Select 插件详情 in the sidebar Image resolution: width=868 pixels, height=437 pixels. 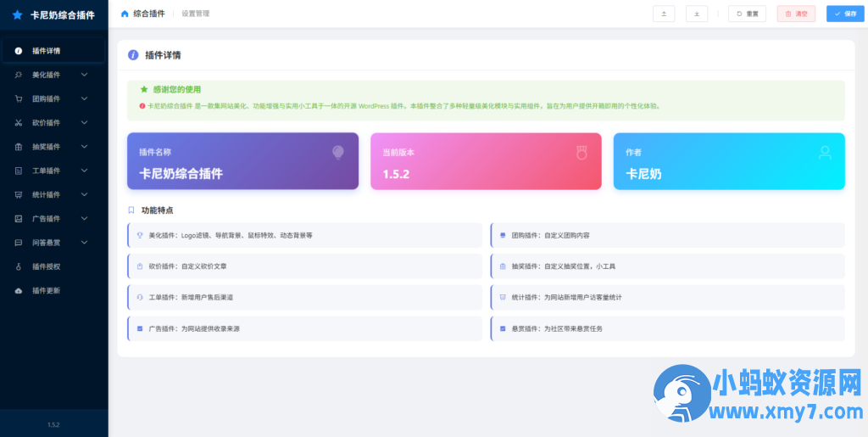click(47, 51)
